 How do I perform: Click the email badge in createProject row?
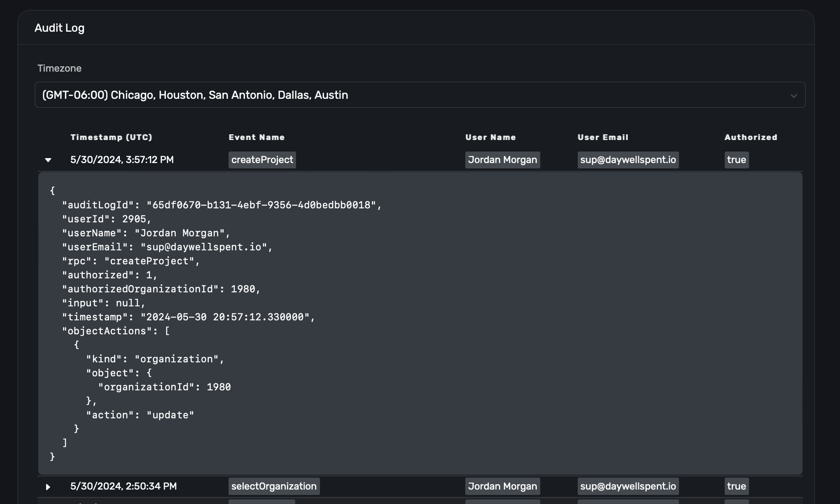(628, 160)
